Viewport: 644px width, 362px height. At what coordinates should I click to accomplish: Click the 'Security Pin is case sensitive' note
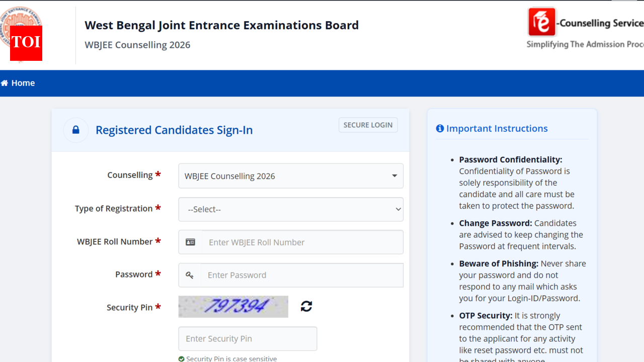231,359
